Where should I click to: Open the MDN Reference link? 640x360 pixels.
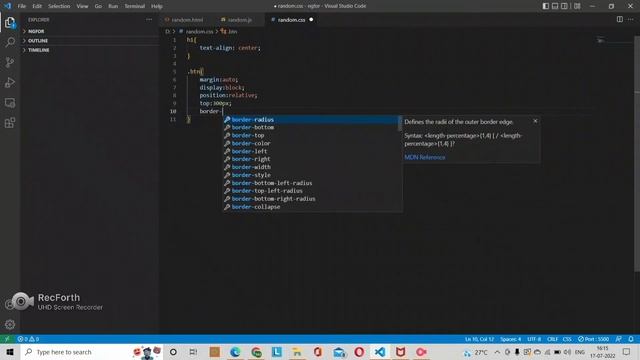pyautogui.click(x=425, y=157)
